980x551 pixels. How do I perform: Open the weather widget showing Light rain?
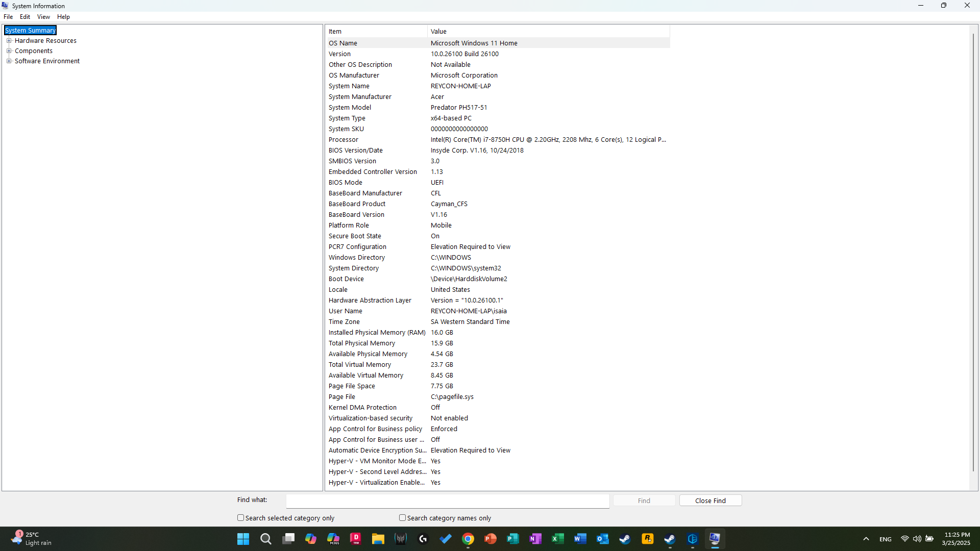point(32,539)
